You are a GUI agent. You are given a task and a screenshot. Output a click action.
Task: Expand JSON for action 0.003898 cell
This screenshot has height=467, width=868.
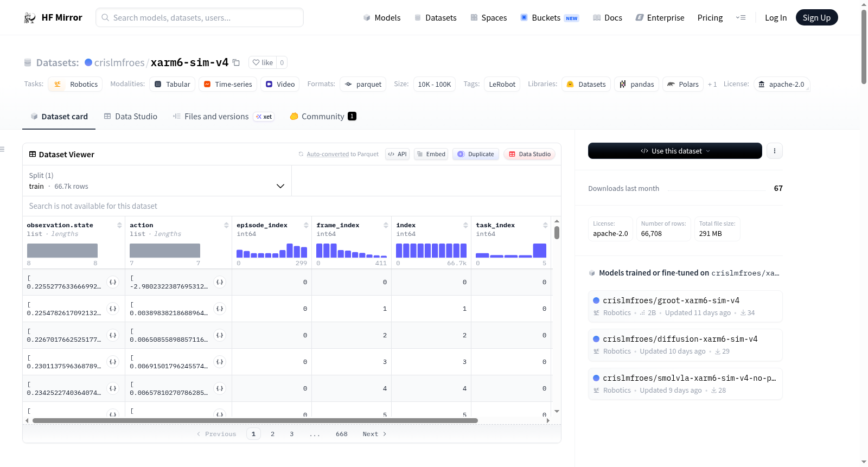click(220, 309)
